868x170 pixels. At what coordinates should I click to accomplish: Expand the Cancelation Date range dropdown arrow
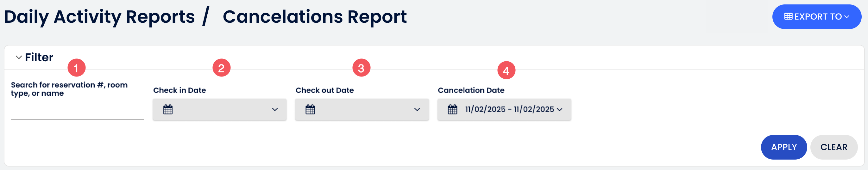pos(560,109)
